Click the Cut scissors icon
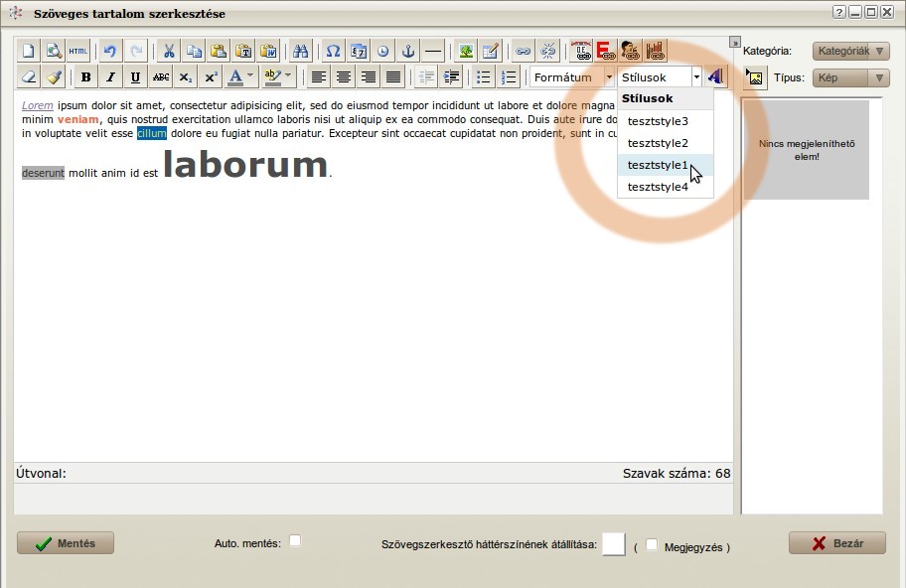Image resolution: width=906 pixels, height=588 pixels. [x=170, y=51]
